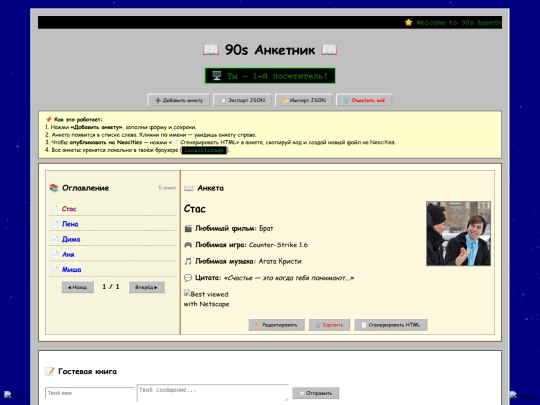Screen dimensions: 540x405
Task: Click the document icon beside Аня
Action: (x=55, y=254)
